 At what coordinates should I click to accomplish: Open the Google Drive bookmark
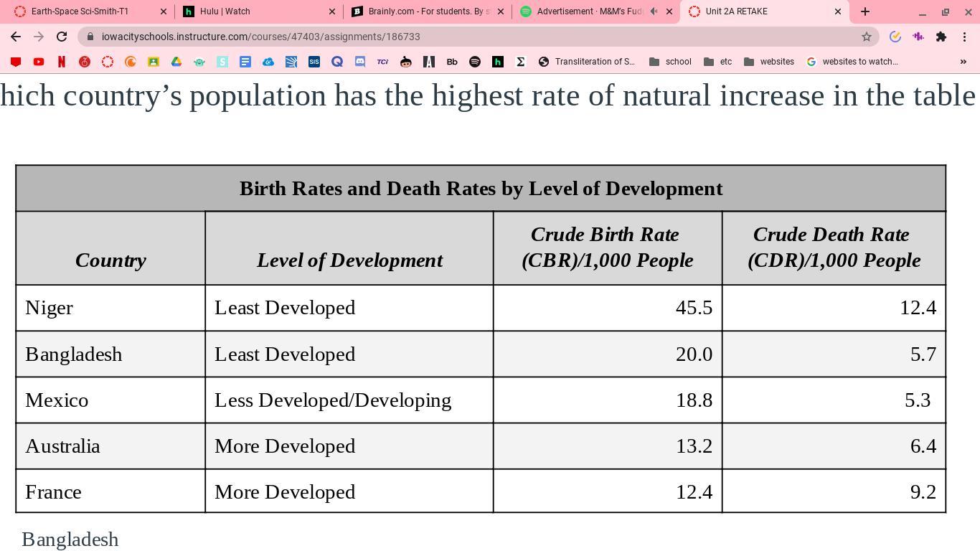176,62
